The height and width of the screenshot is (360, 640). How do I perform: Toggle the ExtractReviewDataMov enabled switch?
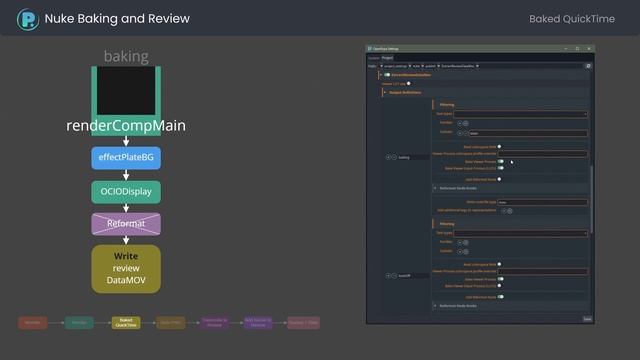(387, 75)
